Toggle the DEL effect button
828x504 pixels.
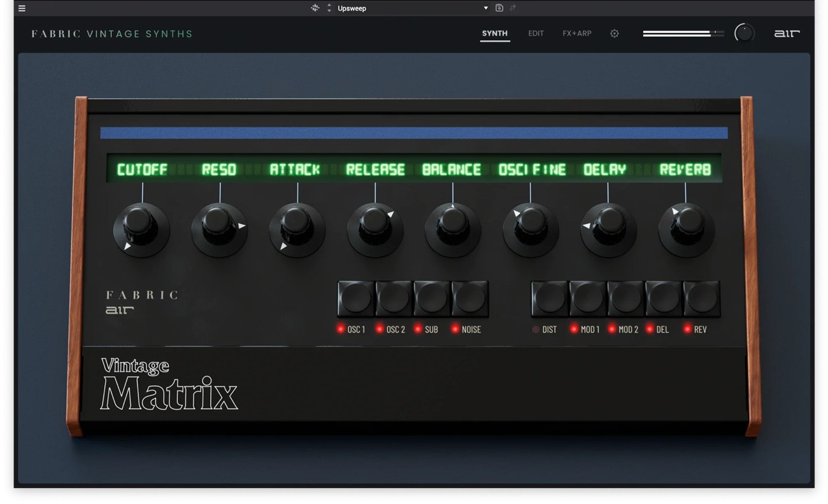[664, 298]
